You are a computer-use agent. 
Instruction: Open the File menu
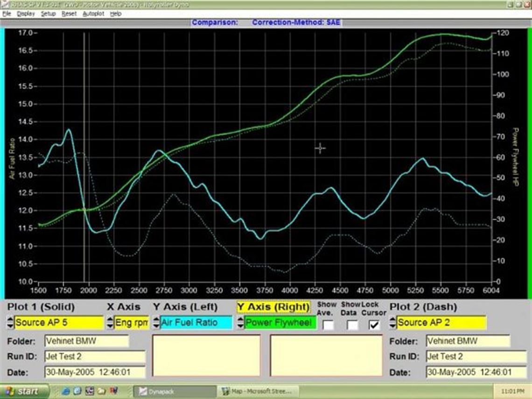click(7, 14)
